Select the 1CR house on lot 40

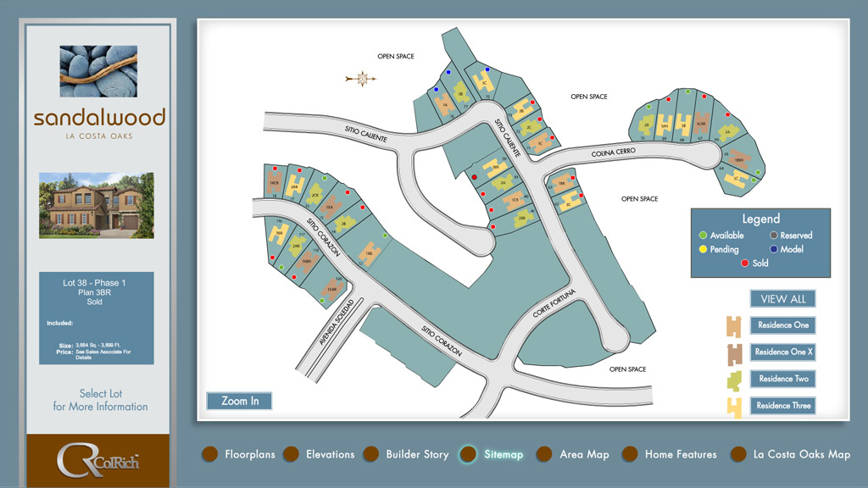515,200
